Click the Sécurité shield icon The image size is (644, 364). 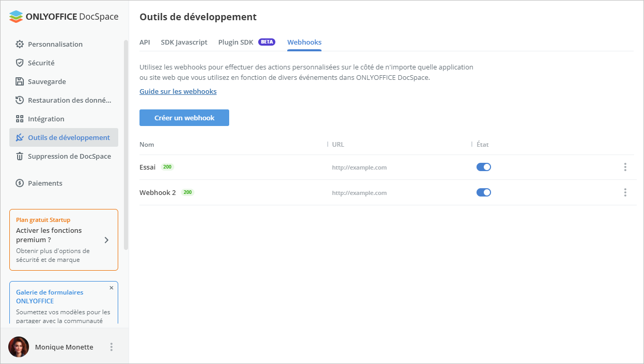20,63
